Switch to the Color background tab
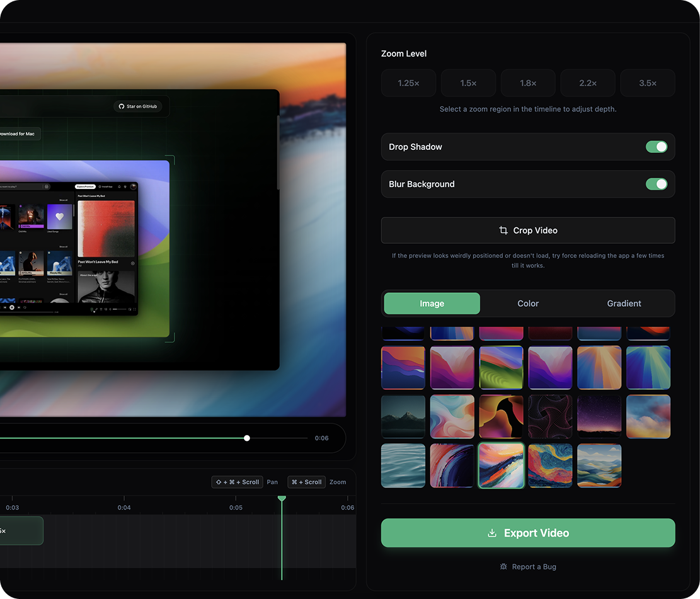This screenshot has height=599, width=700. coord(528,303)
